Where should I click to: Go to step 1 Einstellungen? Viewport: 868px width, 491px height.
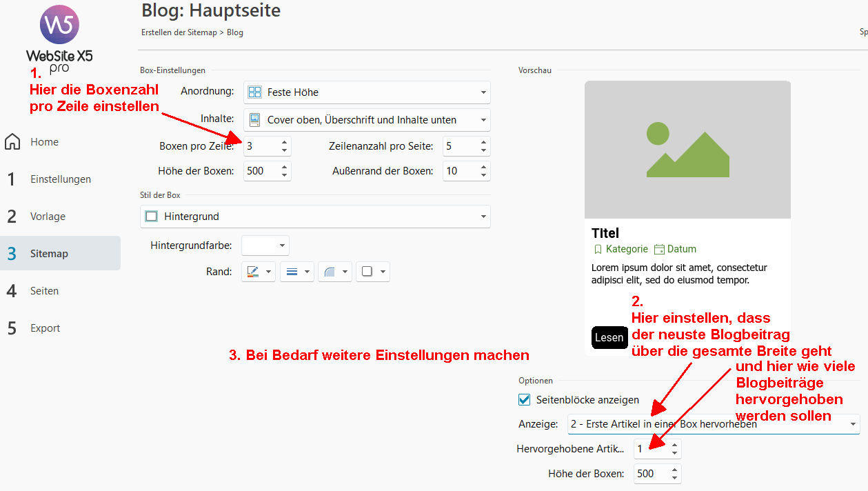tap(60, 179)
